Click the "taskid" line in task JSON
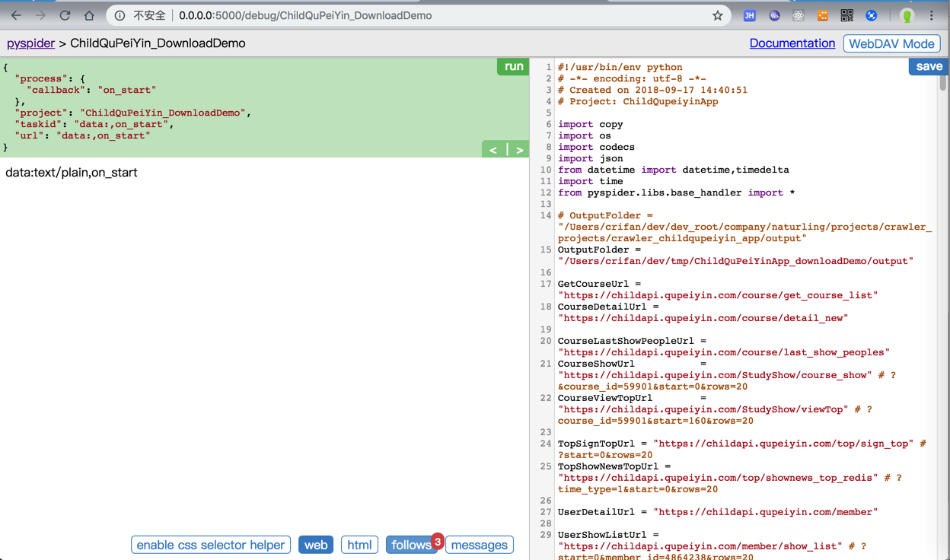The width and height of the screenshot is (950, 560). coord(94,124)
